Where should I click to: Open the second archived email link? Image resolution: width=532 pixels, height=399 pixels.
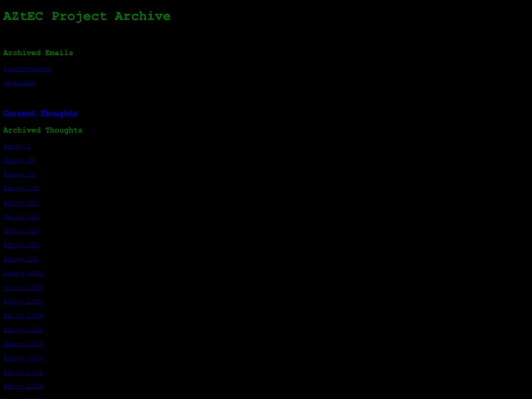point(20,83)
